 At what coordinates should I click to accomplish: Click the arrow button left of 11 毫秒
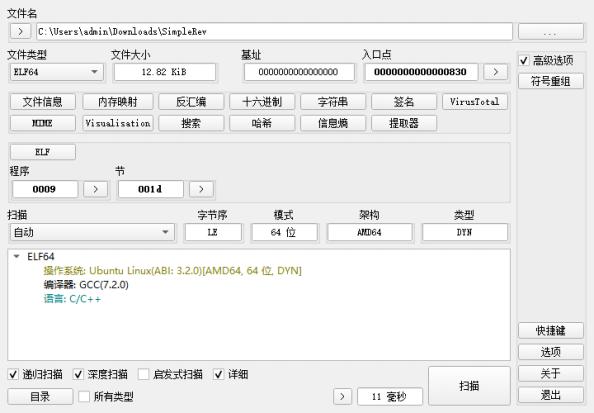pos(342,396)
